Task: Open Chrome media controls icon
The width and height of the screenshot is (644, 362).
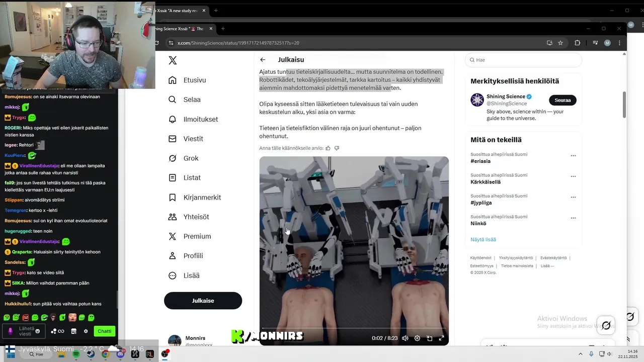Action: 595,43
